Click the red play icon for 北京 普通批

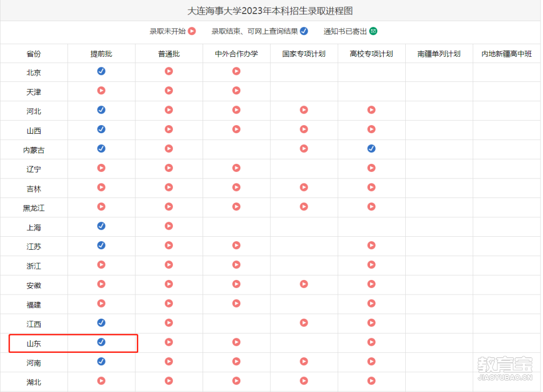click(x=168, y=71)
